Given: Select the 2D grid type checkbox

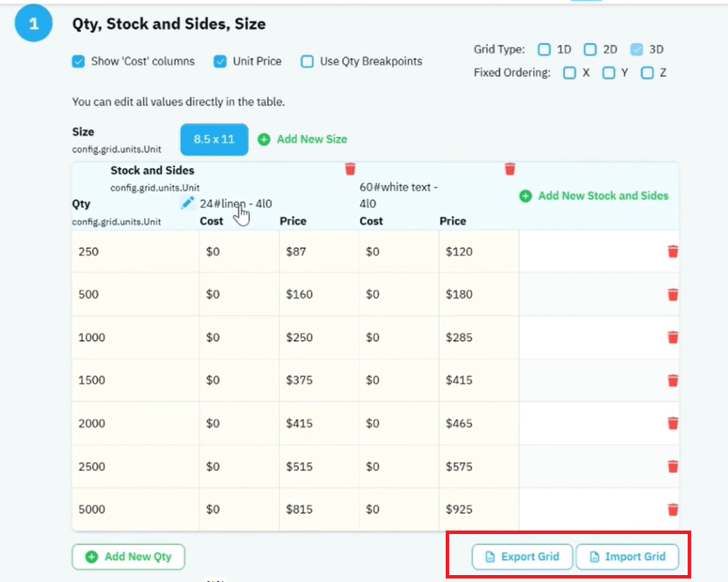Looking at the screenshot, I should click(590, 49).
